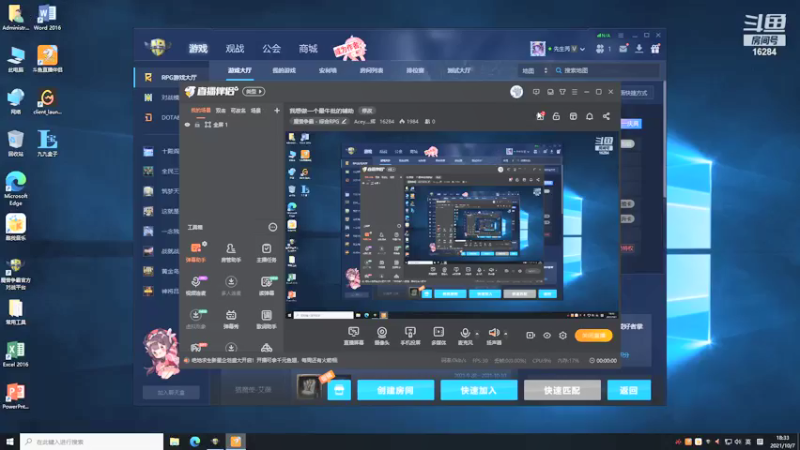Click the notification bell icon

point(589,116)
